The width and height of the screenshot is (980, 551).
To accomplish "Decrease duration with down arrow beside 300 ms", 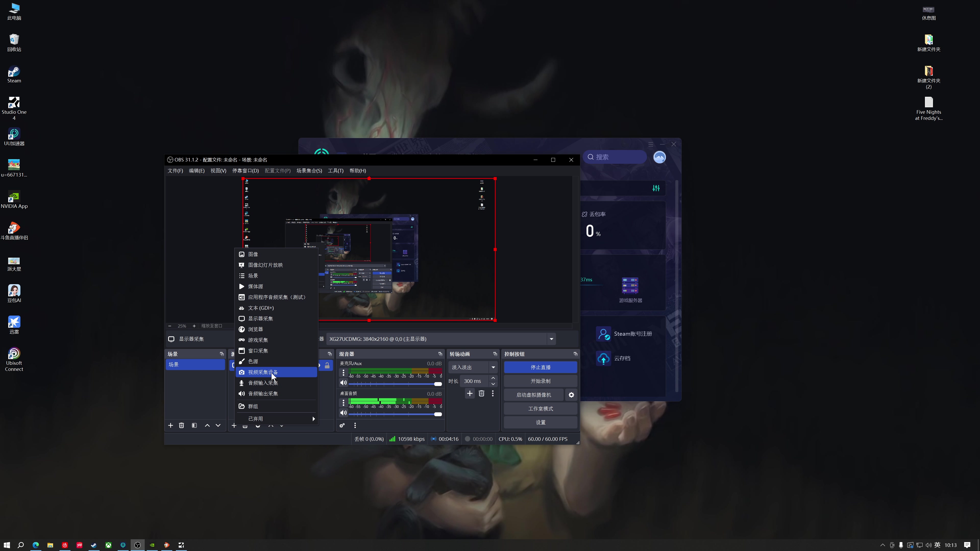I will click(493, 384).
